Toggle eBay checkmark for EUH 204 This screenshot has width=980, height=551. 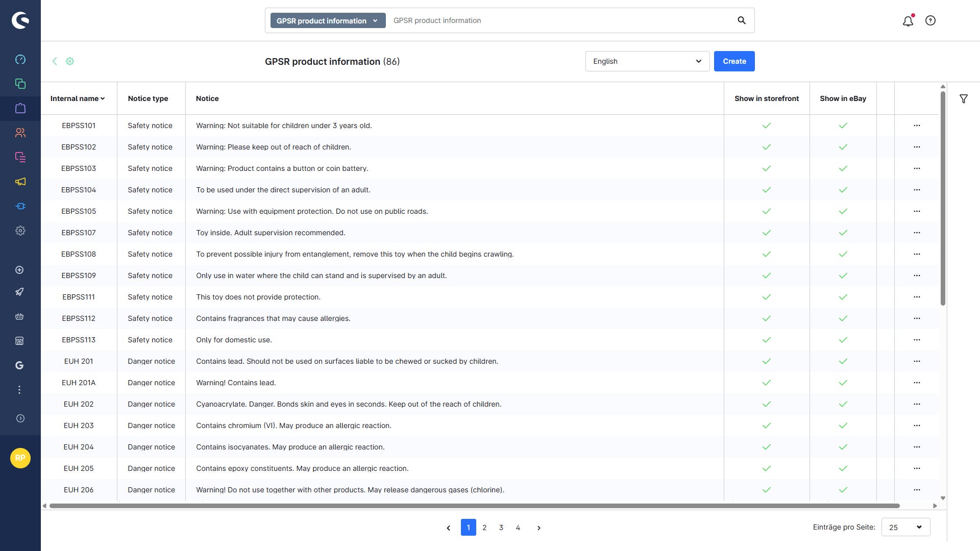[843, 447]
